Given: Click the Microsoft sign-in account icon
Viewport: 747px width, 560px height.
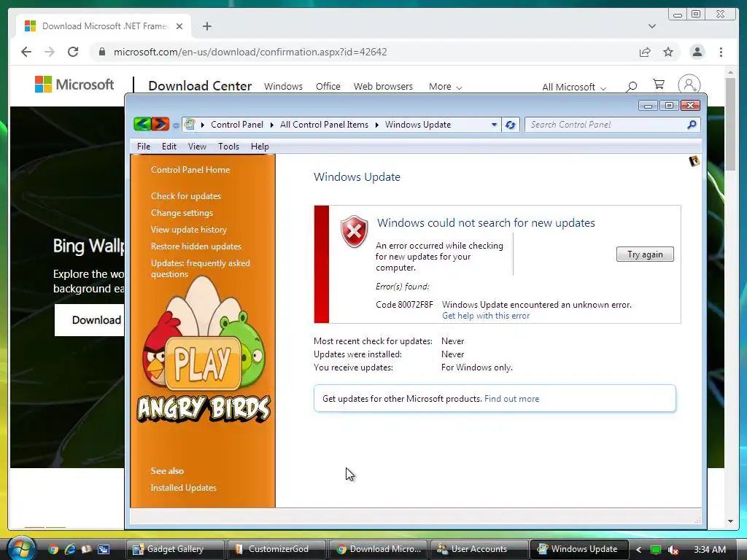Looking at the screenshot, I should click(689, 85).
